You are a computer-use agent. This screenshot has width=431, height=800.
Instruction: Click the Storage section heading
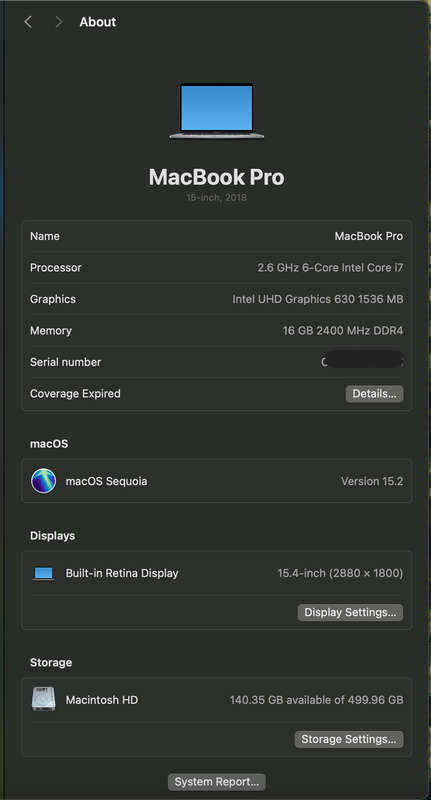(51, 662)
